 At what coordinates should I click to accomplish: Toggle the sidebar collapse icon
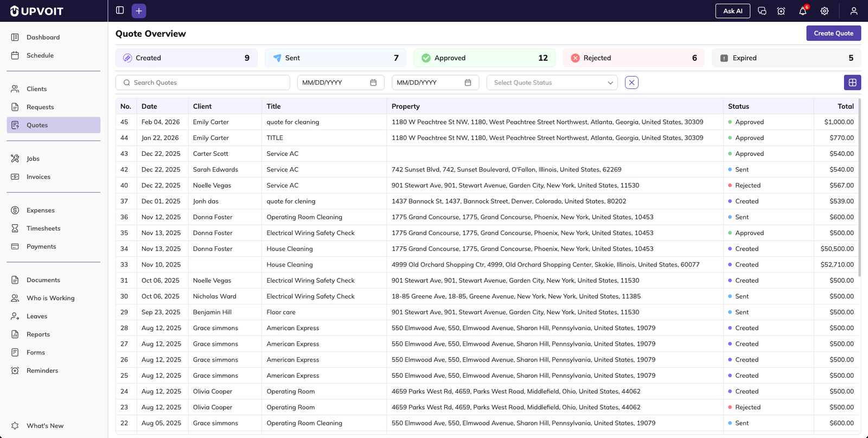click(x=120, y=10)
